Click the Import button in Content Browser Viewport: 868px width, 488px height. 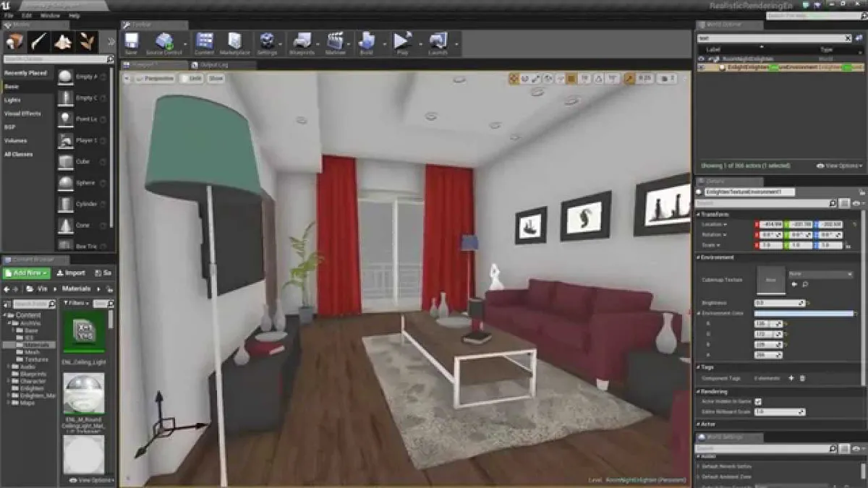click(x=71, y=273)
